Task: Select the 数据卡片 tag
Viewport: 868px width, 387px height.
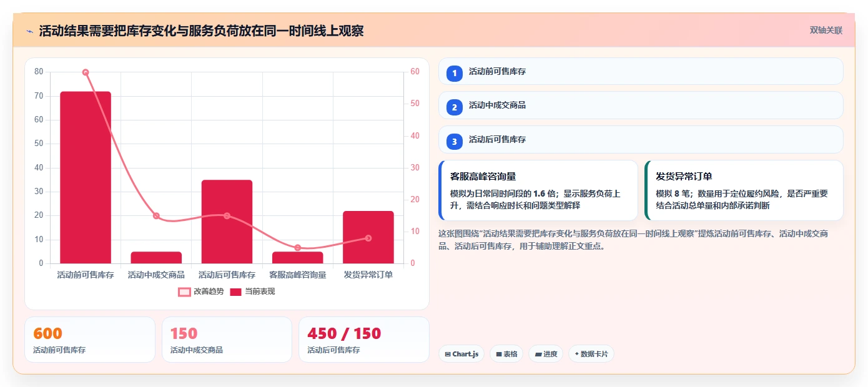Action: click(591, 354)
